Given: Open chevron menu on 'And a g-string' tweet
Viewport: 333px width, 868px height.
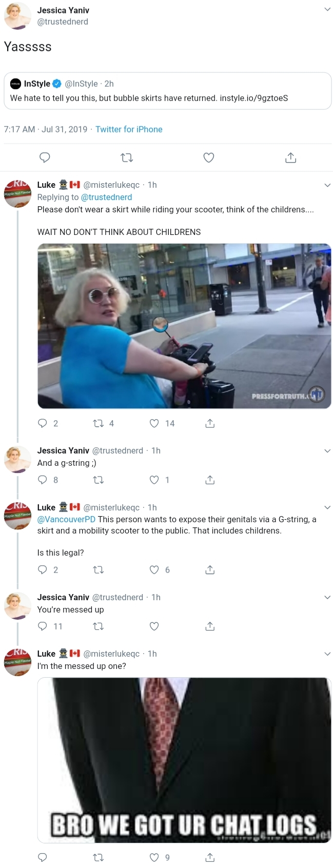Looking at the screenshot, I should 327,450.
